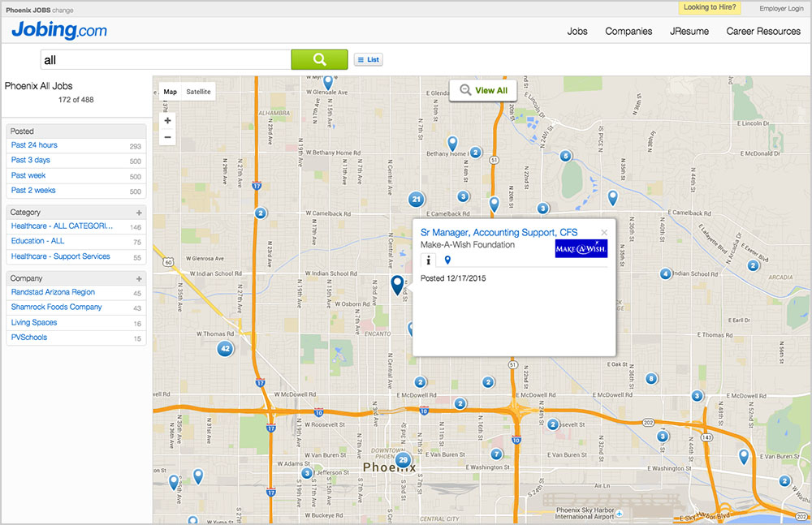Filter by Healthcare - Support Services
812x525 pixels.
click(61, 256)
